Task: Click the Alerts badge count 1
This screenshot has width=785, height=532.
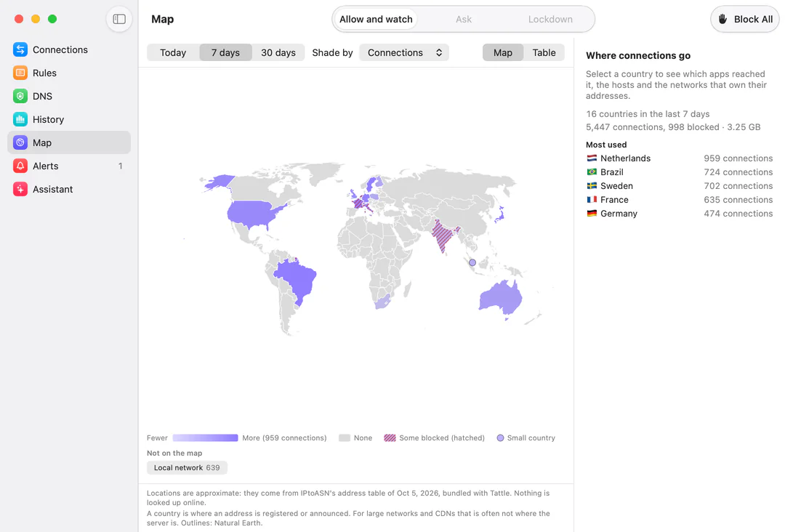Action: (120, 166)
